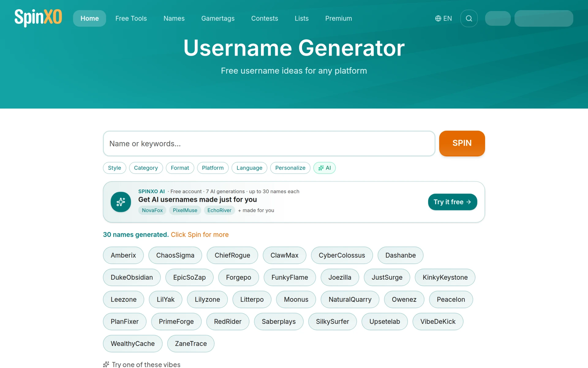Image resolution: width=588 pixels, height=368 pixels.
Task: Click the SpinXO logo
Action: pyautogui.click(x=38, y=18)
